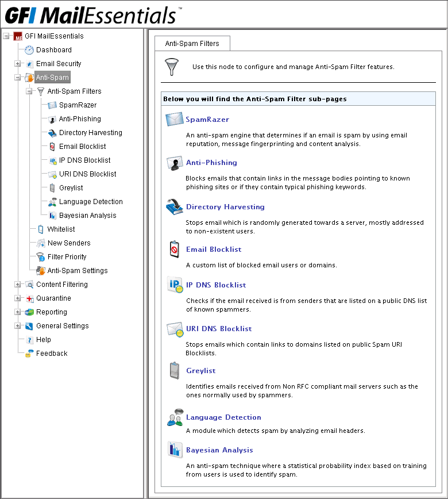Screen dimensions: 448x499
Task: Click the Feedback icon in tree
Action: 29,354
